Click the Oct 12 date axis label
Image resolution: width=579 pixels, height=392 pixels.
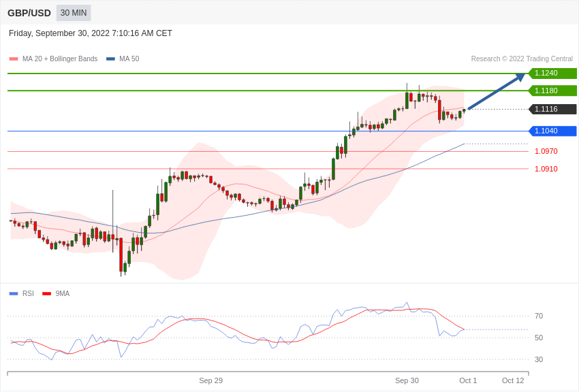(513, 380)
